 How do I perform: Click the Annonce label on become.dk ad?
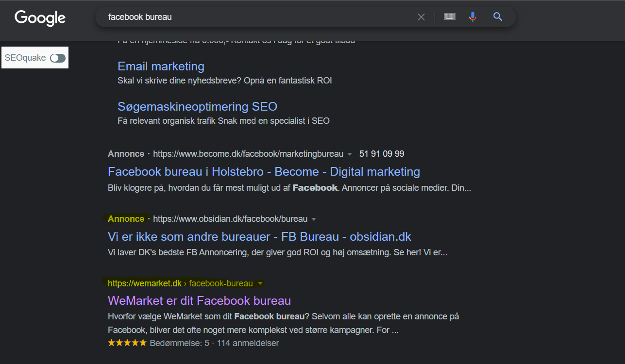pos(126,154)
